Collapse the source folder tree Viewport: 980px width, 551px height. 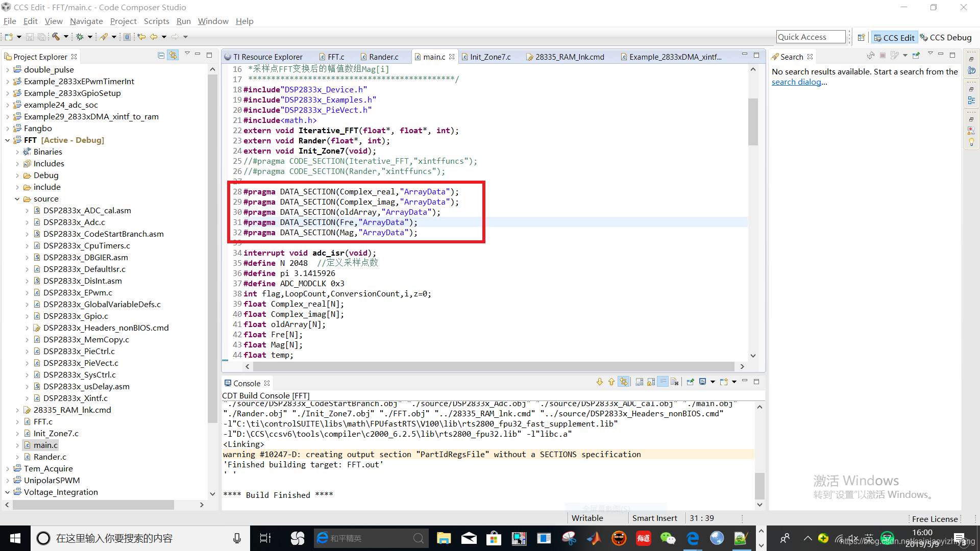point(17,199)
